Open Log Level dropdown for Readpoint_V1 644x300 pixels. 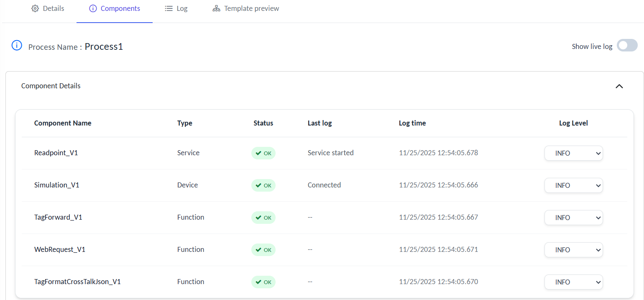[573, 153]
